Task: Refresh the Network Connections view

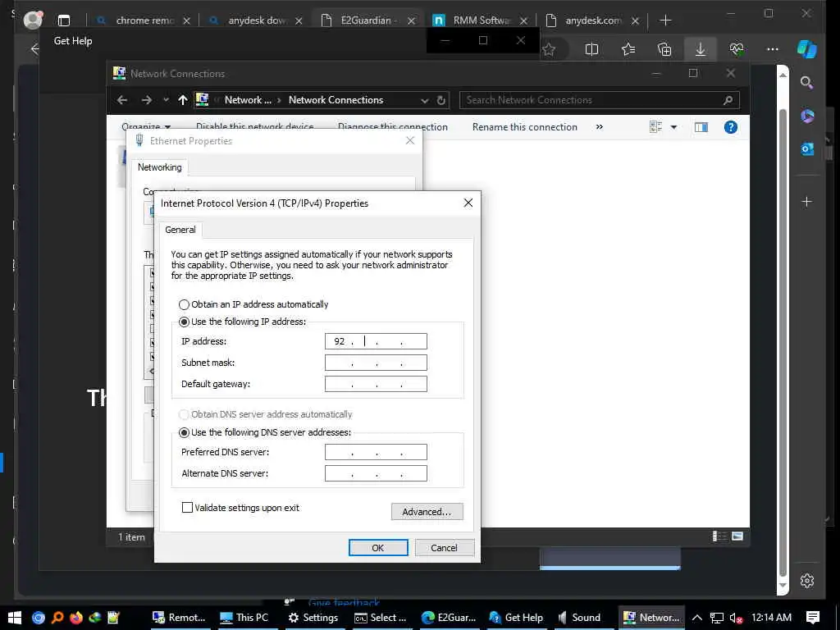Action: coord(441,100)
